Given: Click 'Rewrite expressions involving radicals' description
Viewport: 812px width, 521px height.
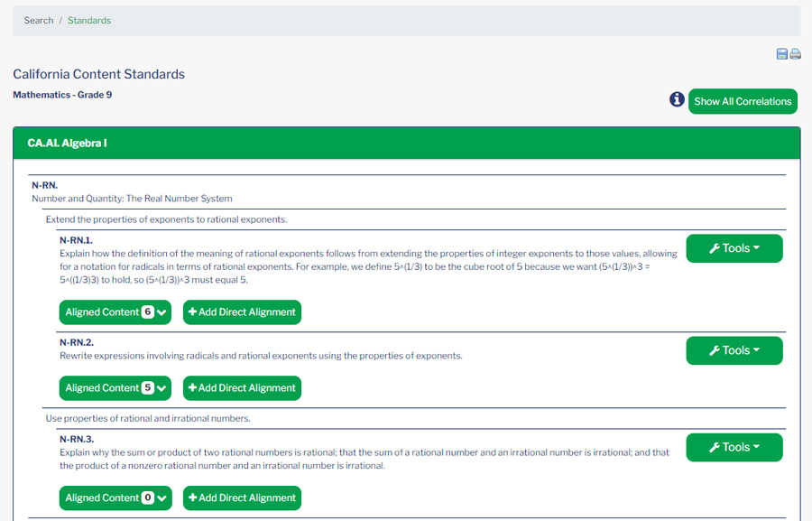Looking at the screenshot, I should [x=261, y=356].
